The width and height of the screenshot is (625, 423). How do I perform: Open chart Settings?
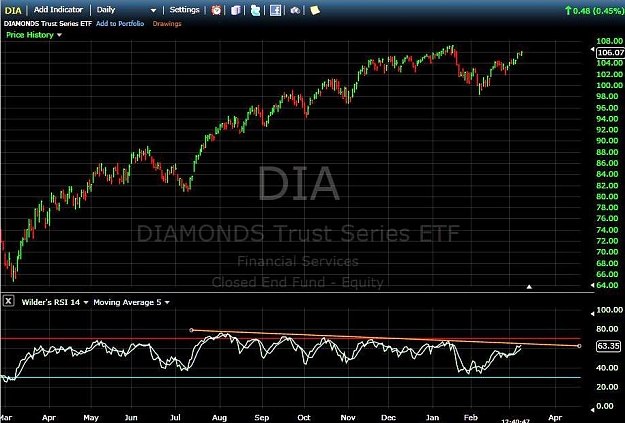[184, 10]
